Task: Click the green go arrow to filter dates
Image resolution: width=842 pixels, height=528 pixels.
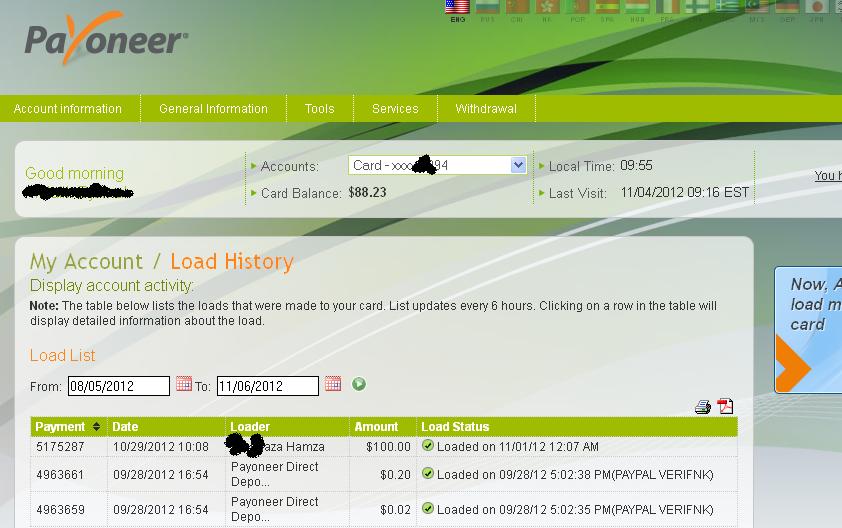Action: (x=359, y=384)
